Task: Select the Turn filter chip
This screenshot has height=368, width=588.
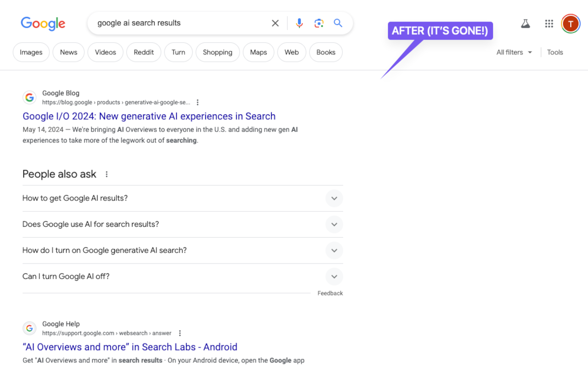Action: coord(178,52)
